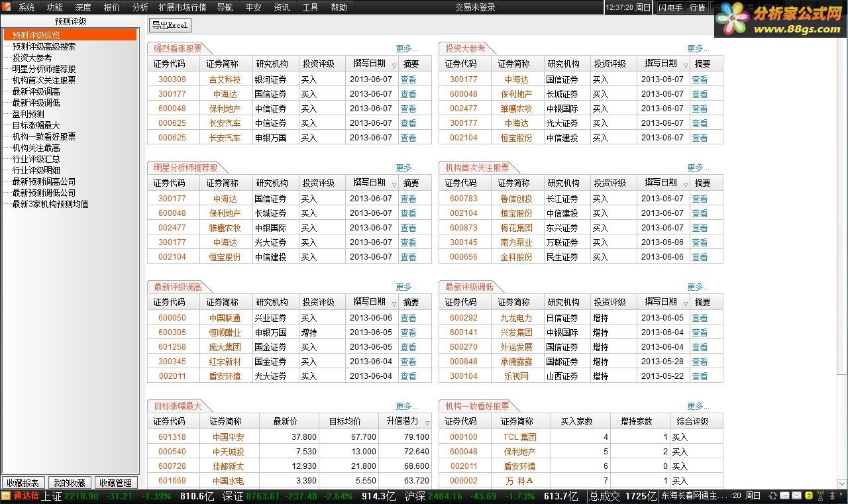The height and width of the screenshot is (504, 848).
Task: Open 更多... link for 目标涨幅最大
Action: [x=407, y=406]
